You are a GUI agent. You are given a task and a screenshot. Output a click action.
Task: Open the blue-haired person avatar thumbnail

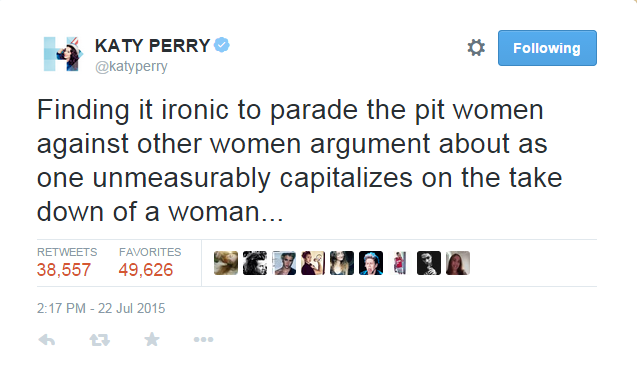pos(371,263)
